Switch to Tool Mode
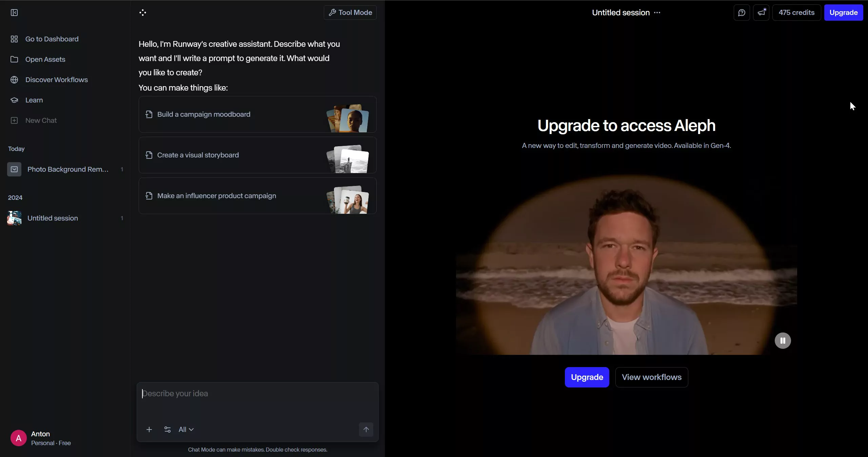868x457 pixels. [x=350, y=13]
